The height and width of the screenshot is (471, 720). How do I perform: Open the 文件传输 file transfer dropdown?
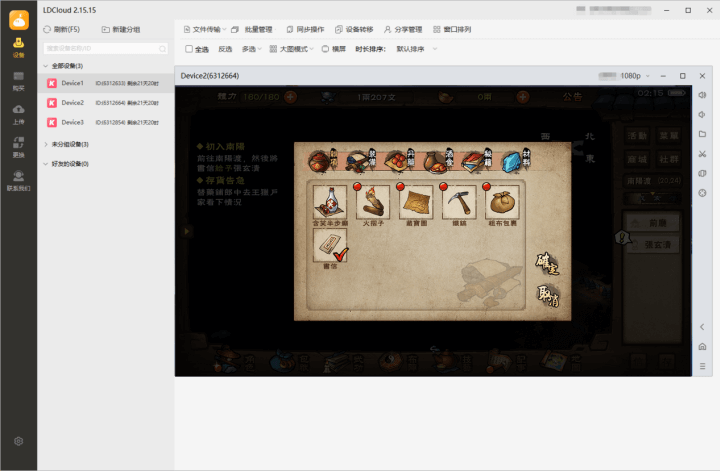(205, 29)
